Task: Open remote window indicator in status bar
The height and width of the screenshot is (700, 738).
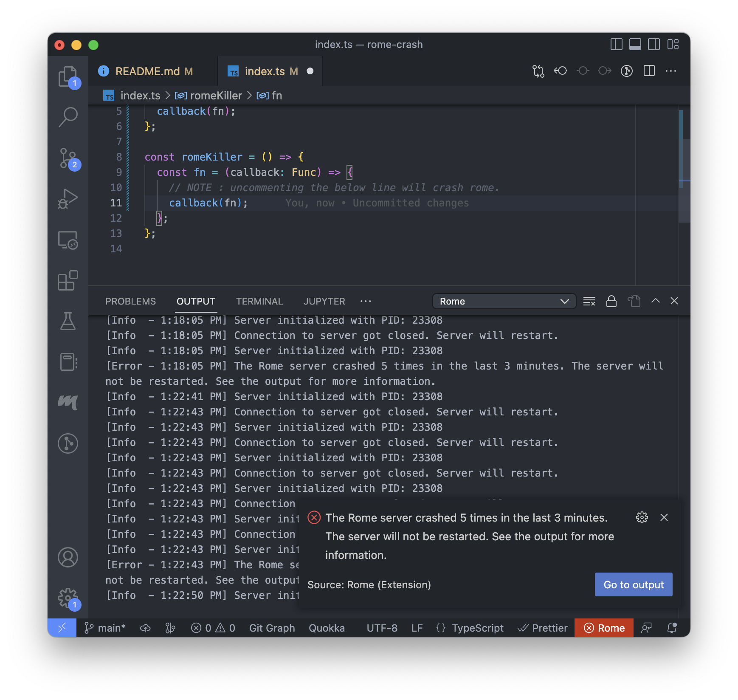Action: tap(62, 628)
